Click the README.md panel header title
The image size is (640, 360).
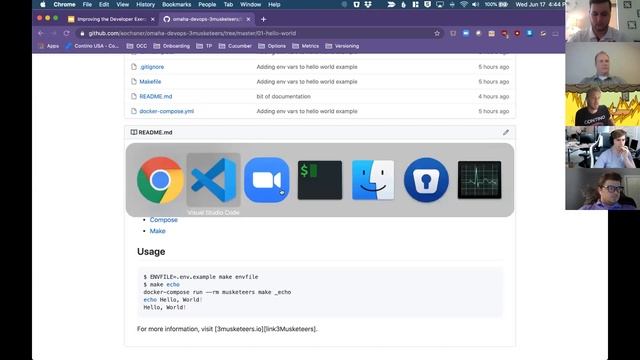click(x=155, y=132)
